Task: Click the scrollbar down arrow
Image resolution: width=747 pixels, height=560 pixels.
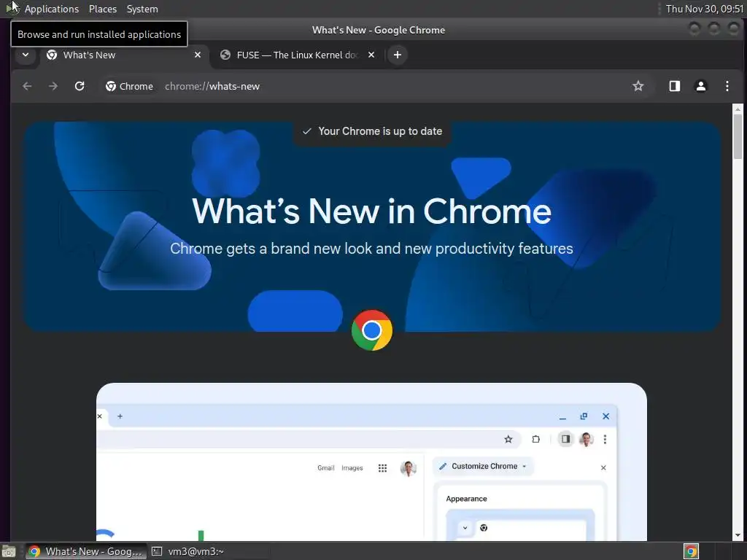Action: [x=738, y=534]
